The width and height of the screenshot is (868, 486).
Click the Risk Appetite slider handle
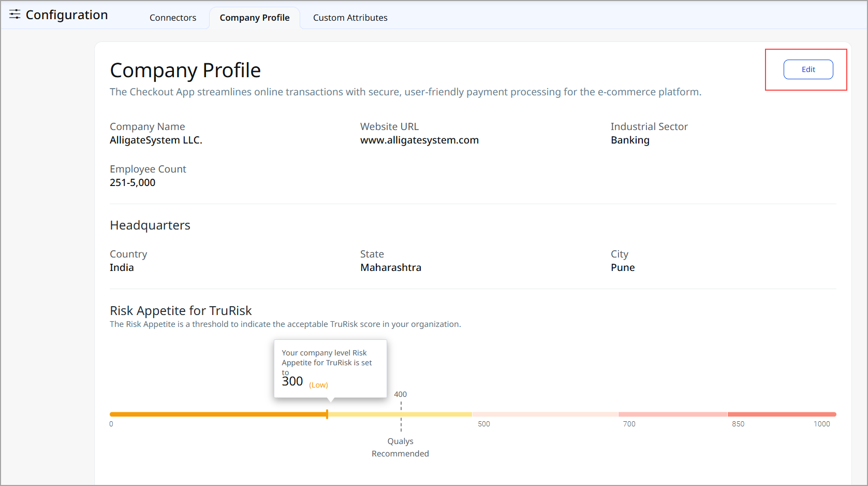[x=327, y=414]
